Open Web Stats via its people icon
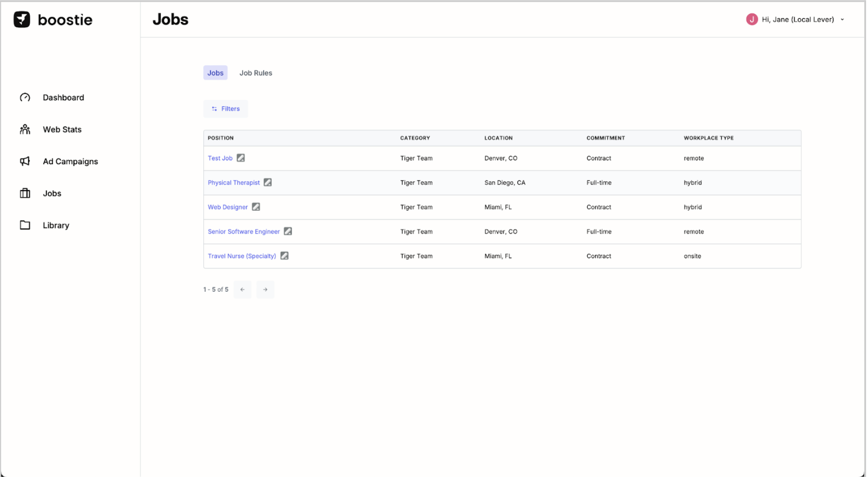Screen dimensions: 868x477 pyautogui.click(x=25, y=130)
